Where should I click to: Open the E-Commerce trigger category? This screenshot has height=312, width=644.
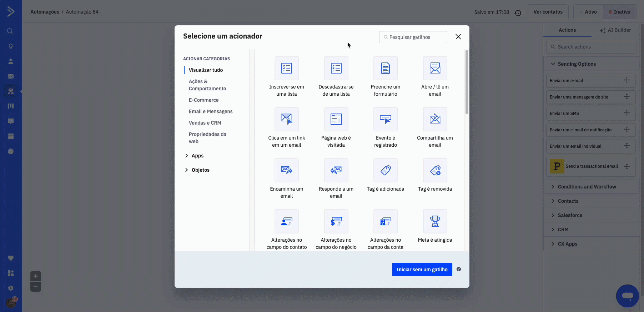point(203,100)
